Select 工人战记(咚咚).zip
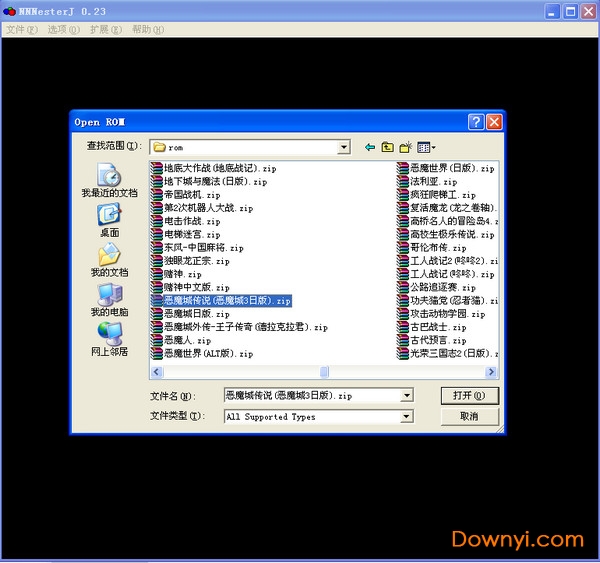The height and width of the screenshot is (563, 600). point(446,274)
